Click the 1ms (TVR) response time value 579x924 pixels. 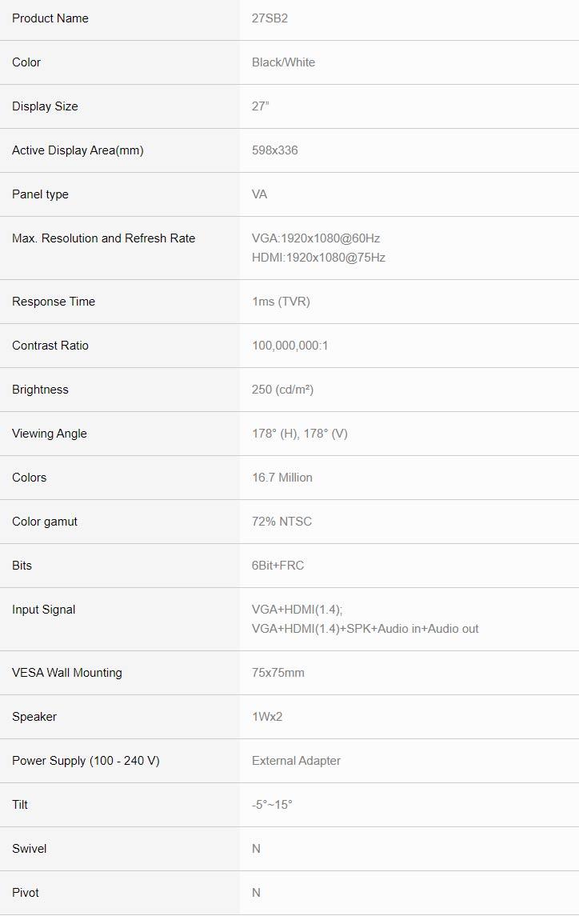point(281,302)
